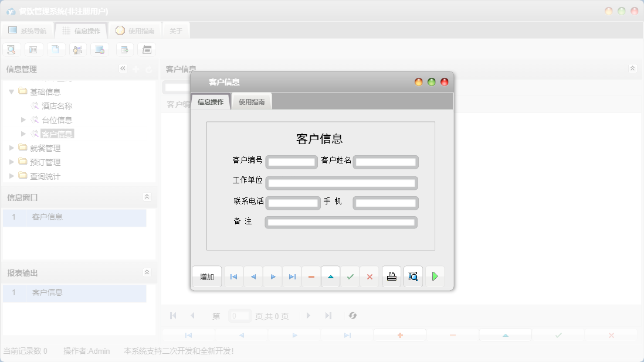The width and height of the screenshot is (644, 362).
Task: Refresh the page list at the bottom
Action: click(352, 315)
